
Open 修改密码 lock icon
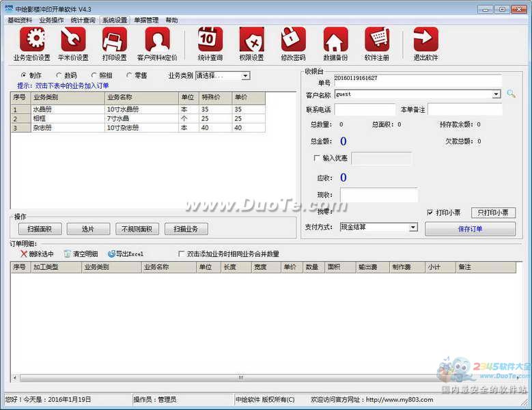click(293, 40)
